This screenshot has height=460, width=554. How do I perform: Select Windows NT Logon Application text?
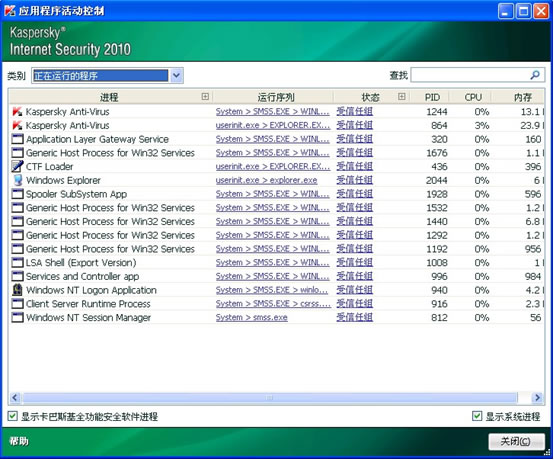tap(92, 290)
